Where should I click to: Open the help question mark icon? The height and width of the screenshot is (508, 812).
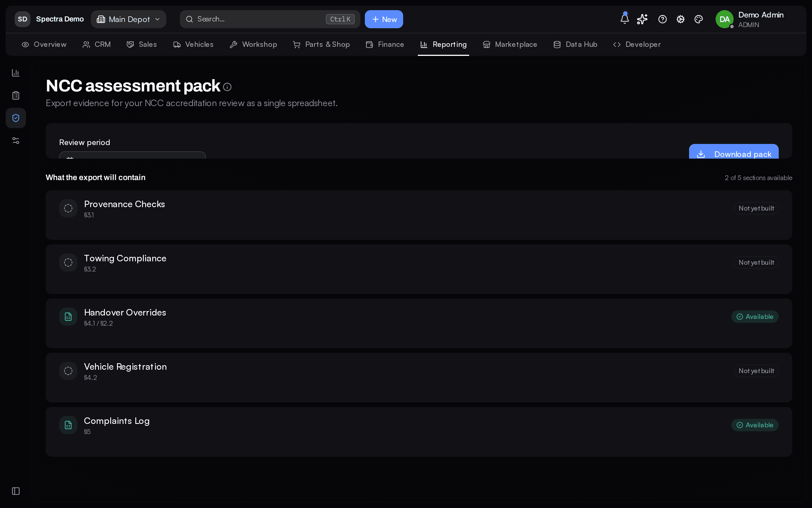[x=662, y=19]
